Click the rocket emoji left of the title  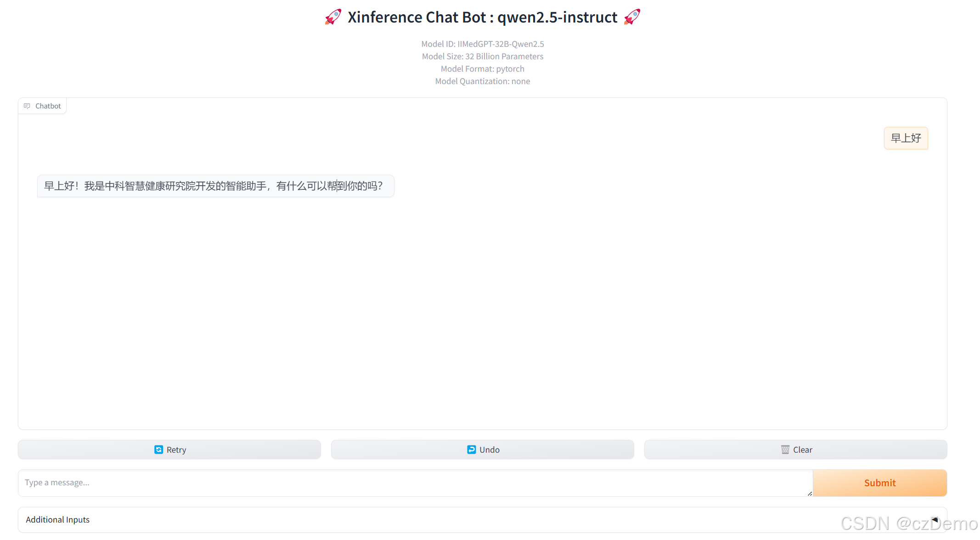[333, 17]
